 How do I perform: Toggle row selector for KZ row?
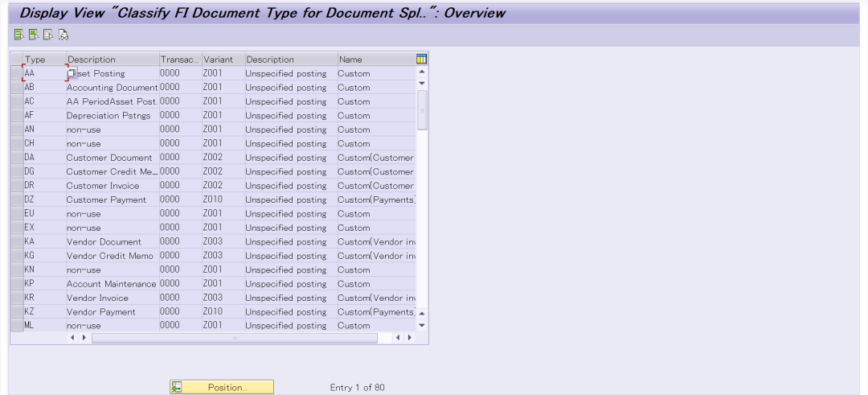coord(17,311)
